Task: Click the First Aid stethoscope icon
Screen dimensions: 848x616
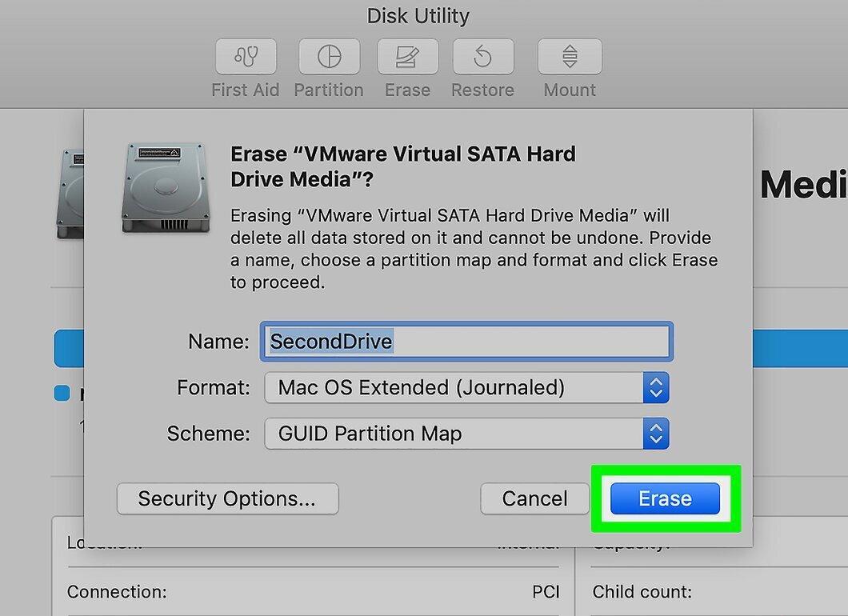Action: (x=246, y=56)
